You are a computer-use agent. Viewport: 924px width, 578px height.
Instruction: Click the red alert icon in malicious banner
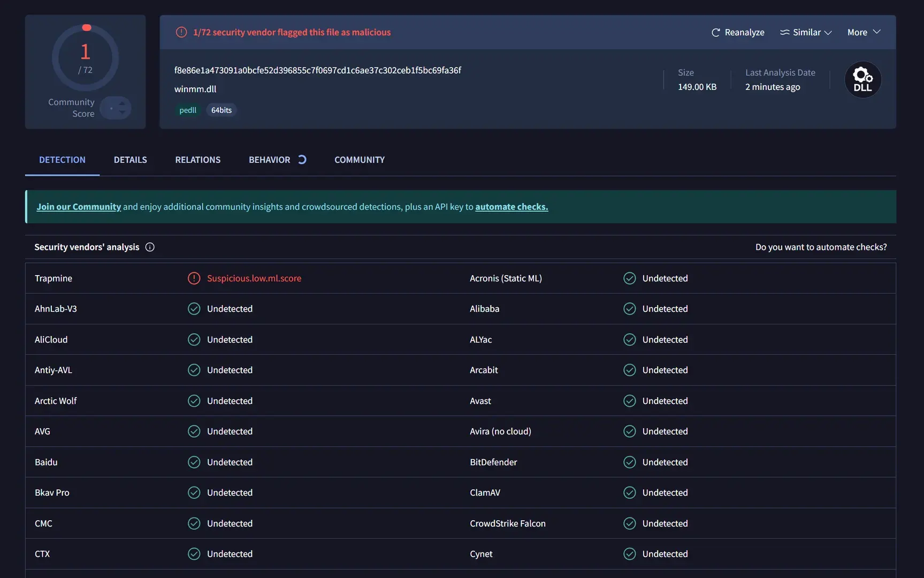tap(181, 32)
